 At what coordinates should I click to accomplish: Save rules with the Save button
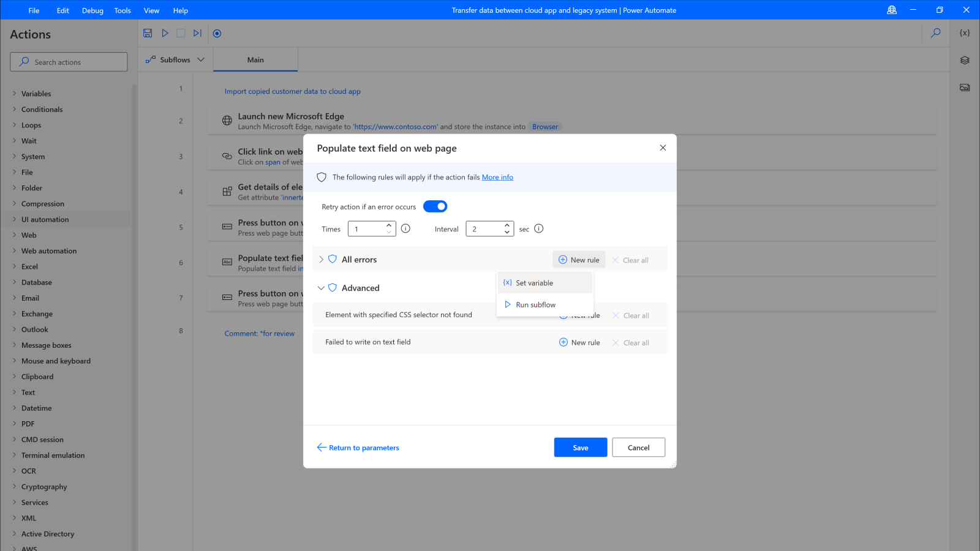coord(580,447)
